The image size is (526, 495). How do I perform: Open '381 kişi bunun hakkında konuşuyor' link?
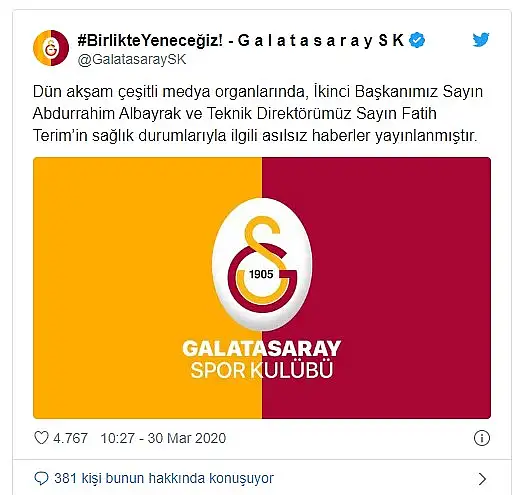(x=164, y=478)
